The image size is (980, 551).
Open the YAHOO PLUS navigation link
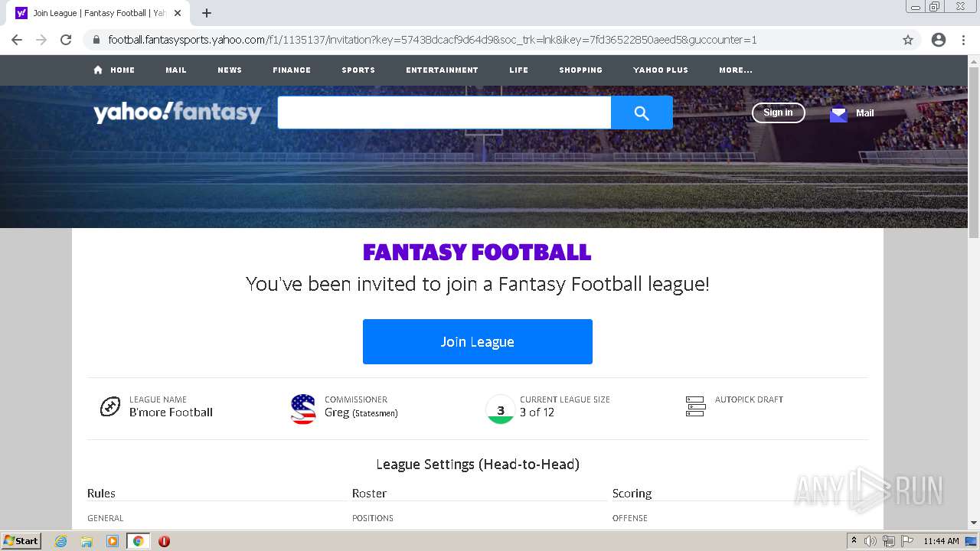[x=661, y=70]
